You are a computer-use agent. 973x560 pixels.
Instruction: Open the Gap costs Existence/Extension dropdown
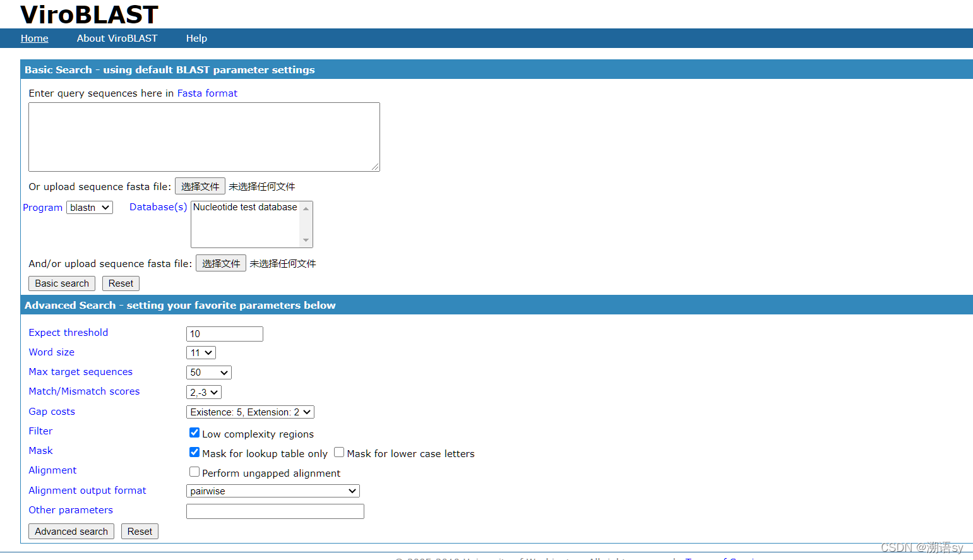point(250,412)
